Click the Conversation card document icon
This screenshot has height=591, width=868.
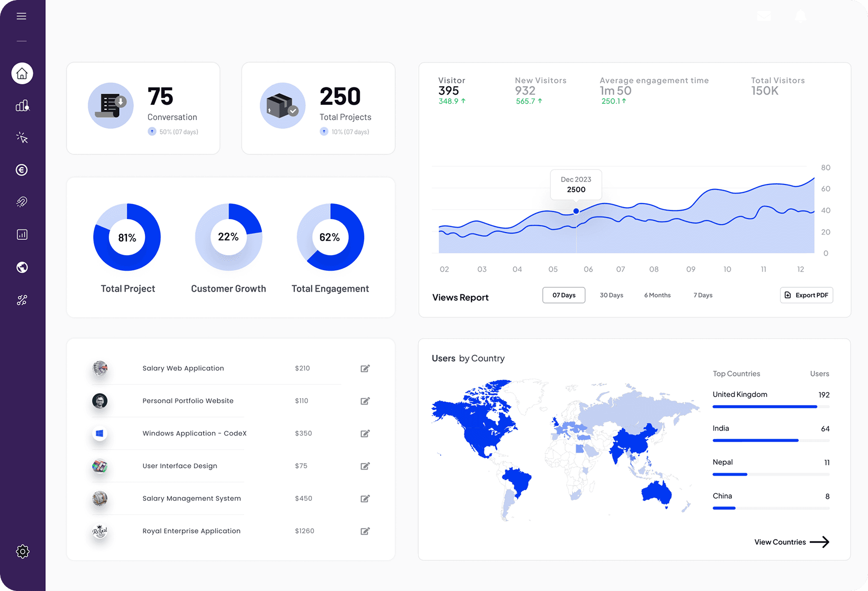click(111, 105)
